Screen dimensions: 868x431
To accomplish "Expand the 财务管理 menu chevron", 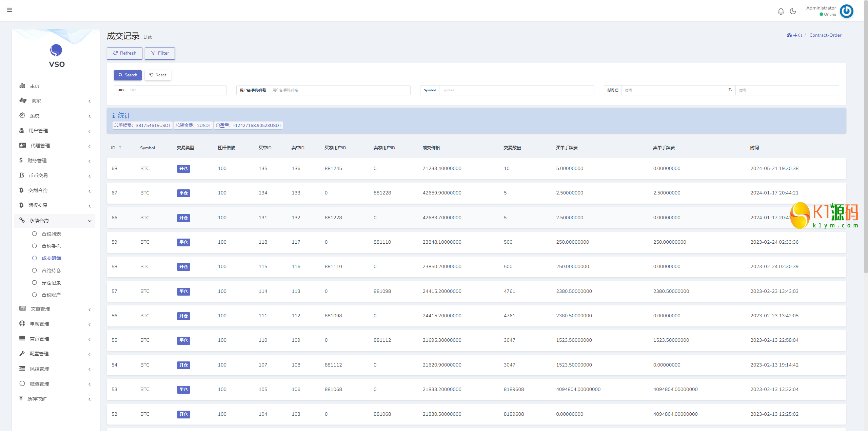I will point(90,161).
